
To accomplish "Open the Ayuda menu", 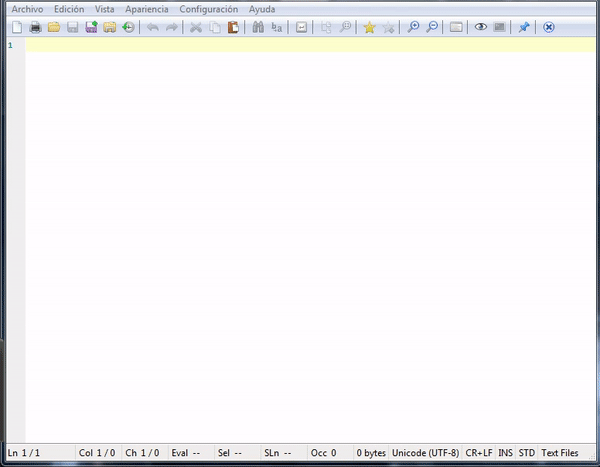I will point(262,9).
